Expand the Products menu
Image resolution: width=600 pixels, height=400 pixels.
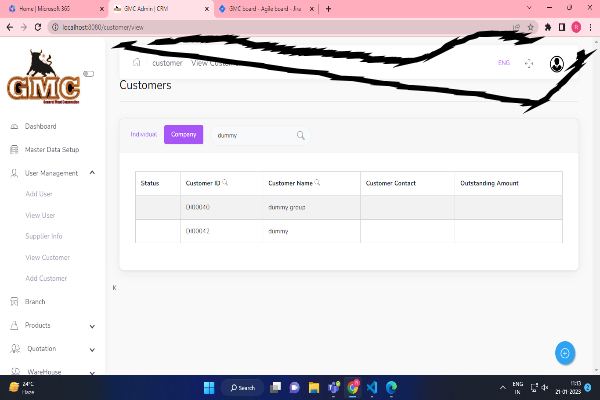(92, 325)
